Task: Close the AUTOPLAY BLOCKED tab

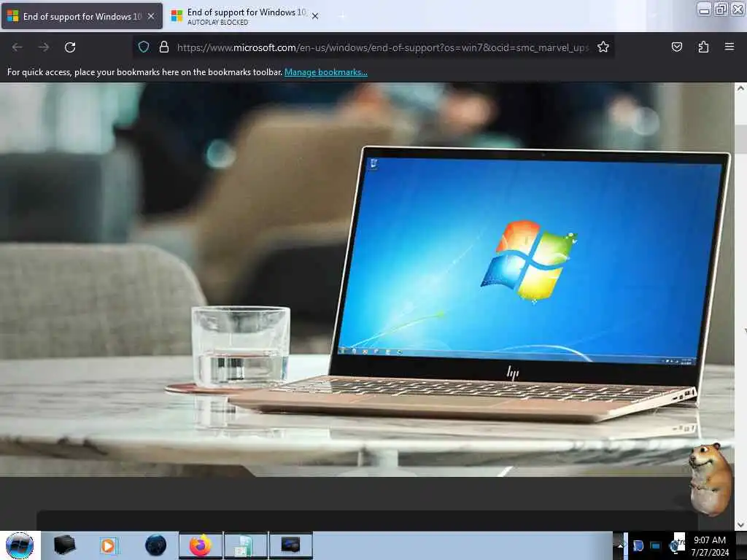Action: click(315, 16)
